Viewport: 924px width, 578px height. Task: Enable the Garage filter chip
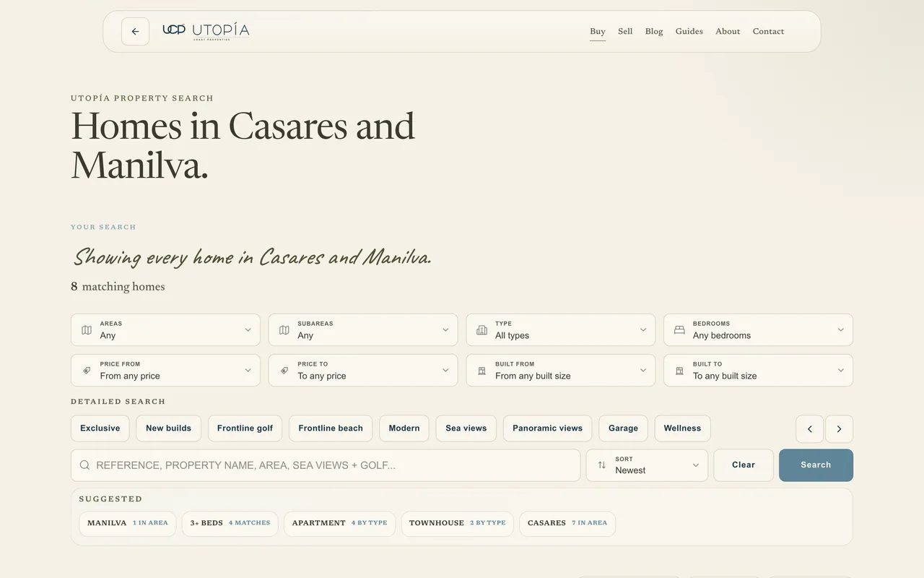(x=624, y=428)
